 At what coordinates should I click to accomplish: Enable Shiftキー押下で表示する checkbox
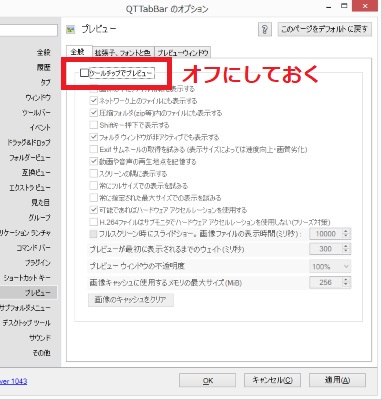(93, 125)
